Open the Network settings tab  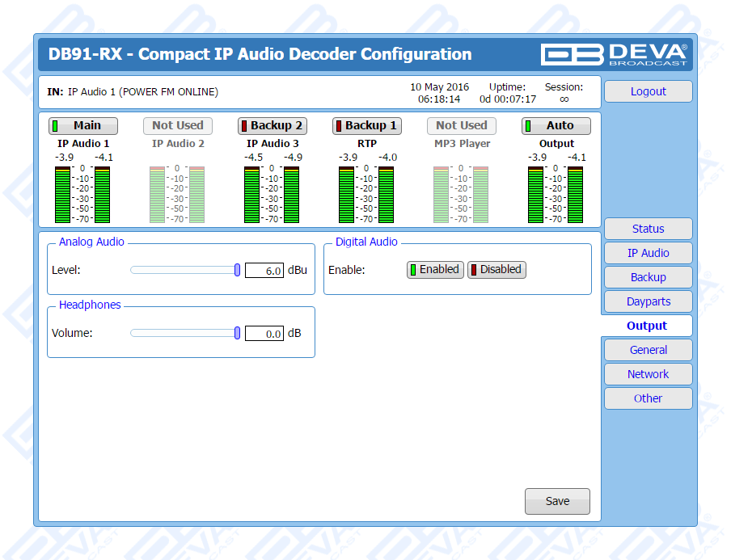(x=648, y=374)
